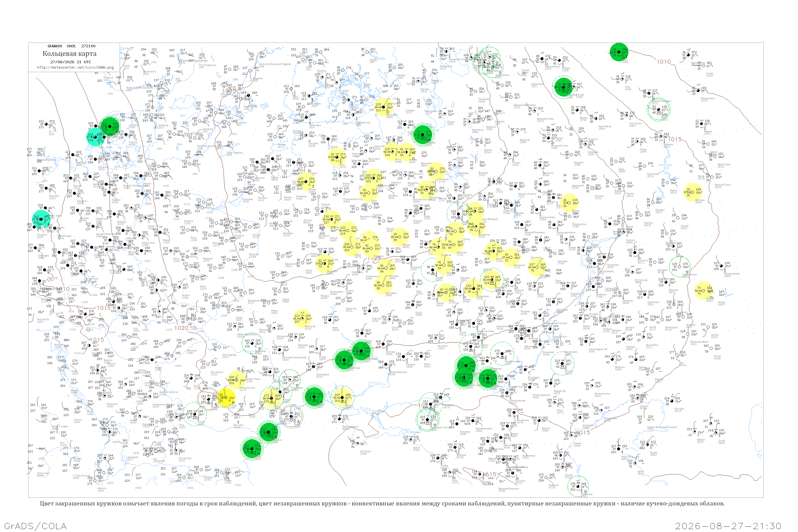
Task: Click the "GrADS/COLA" credit text
Action: (35, 526)
